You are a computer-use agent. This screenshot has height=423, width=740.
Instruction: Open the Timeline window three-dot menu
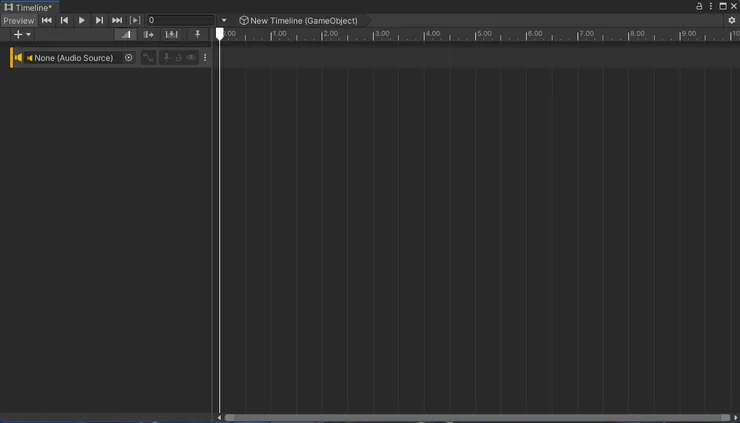(711, 6)
